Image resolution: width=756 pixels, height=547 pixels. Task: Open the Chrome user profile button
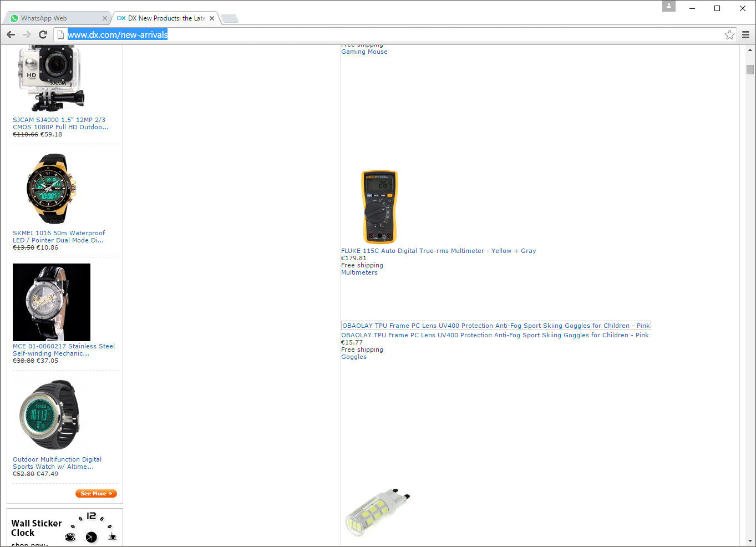pyautogui.click(x=669, y=6)
